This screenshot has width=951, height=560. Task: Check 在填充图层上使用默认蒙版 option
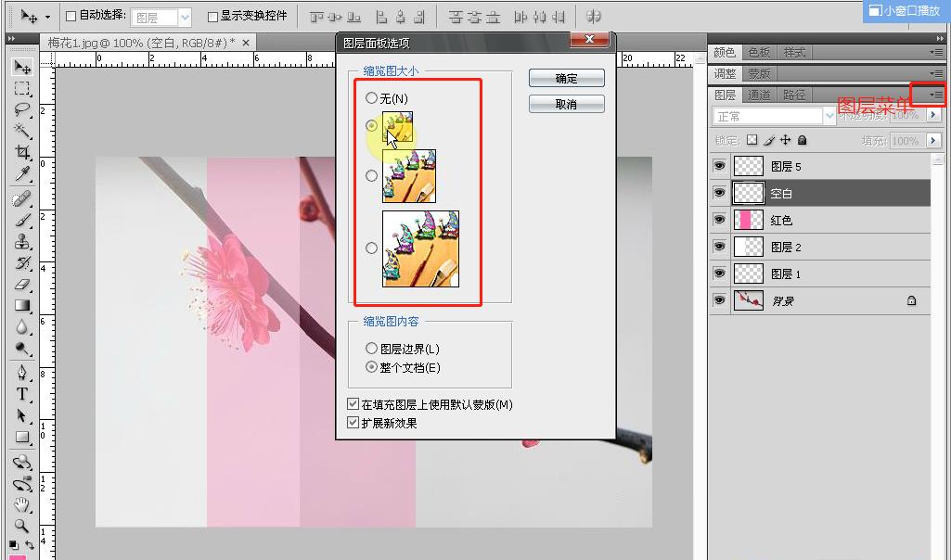point(353,403)
